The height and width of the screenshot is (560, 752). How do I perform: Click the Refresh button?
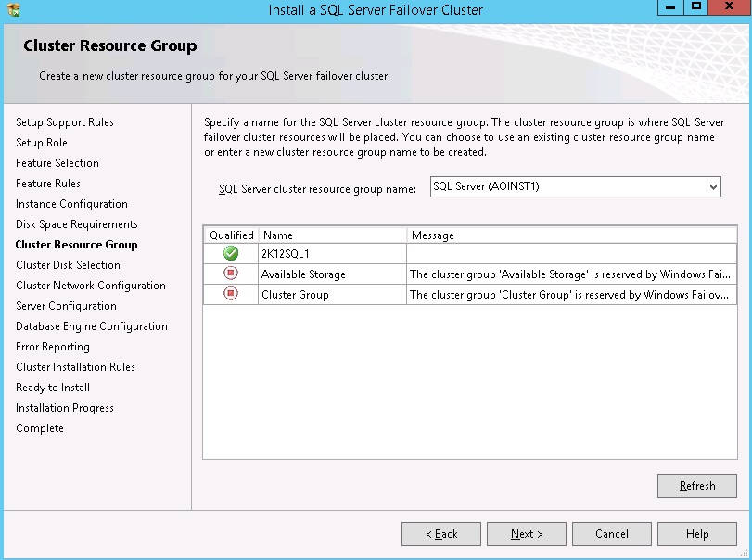tap(697, 486)
